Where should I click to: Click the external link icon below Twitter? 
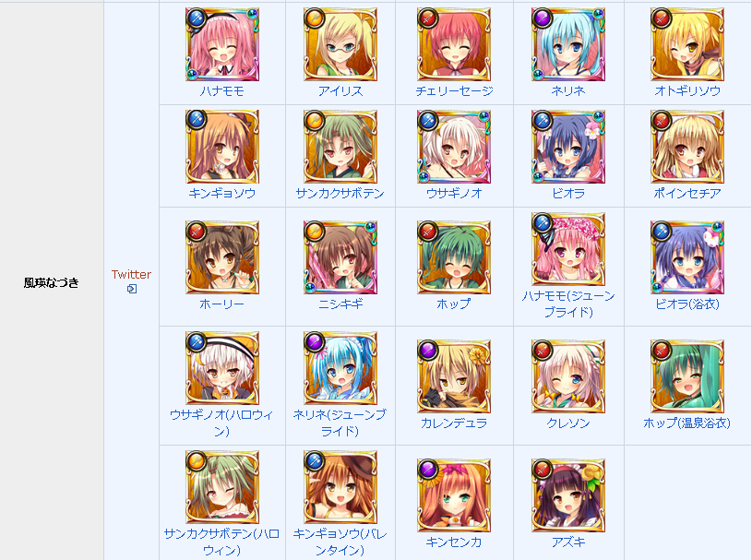[132, 289]
